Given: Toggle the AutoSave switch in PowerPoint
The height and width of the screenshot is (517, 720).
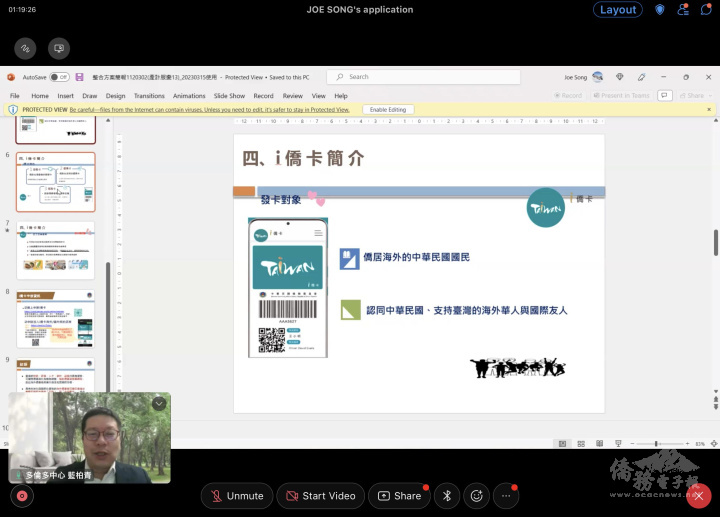Looking at the screenshot, I should coord(60,77).
